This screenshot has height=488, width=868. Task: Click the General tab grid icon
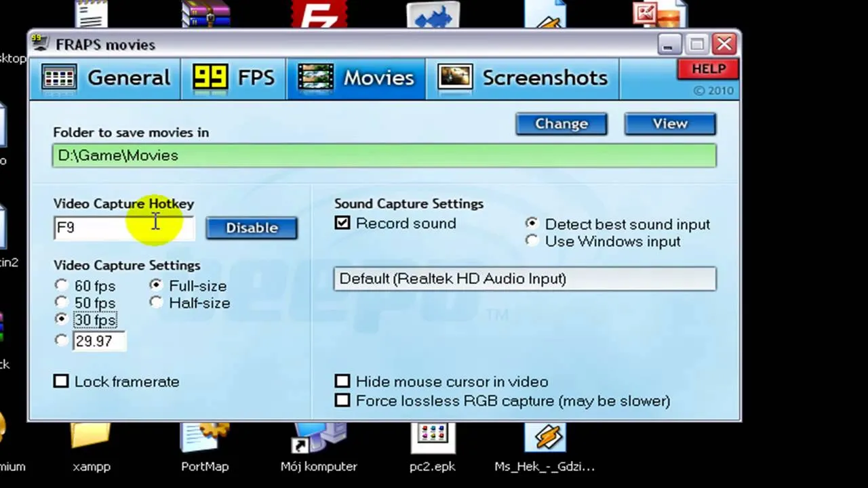59,78
